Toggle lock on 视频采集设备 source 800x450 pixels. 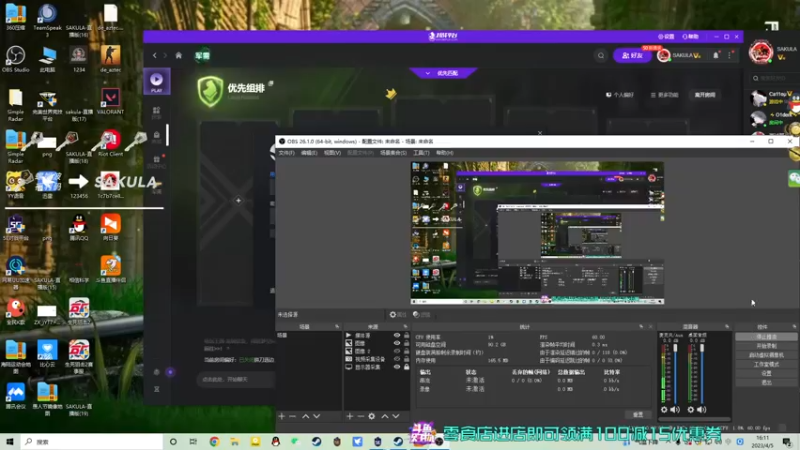[x=407, y=359]
